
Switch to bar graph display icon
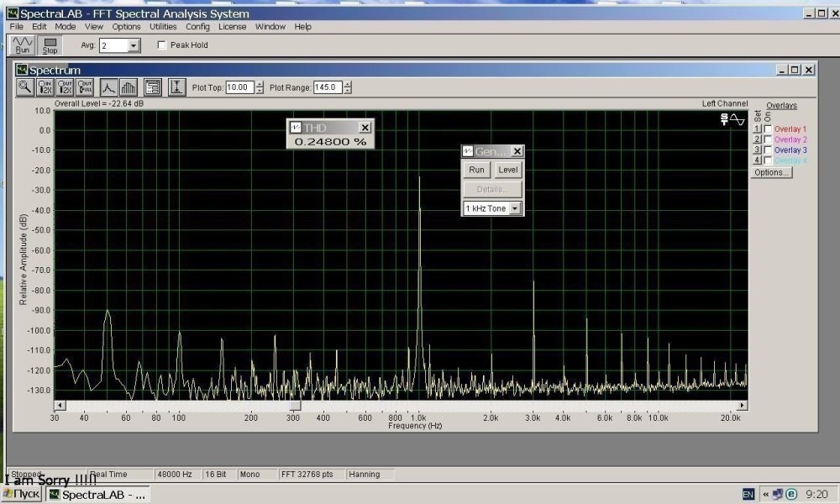pos(129,87)
